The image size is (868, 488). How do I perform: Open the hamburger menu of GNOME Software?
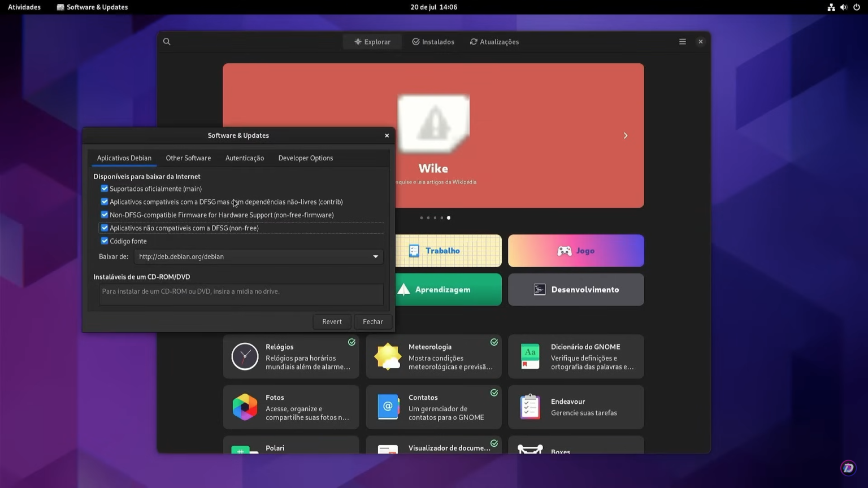[x=682, y=41]
